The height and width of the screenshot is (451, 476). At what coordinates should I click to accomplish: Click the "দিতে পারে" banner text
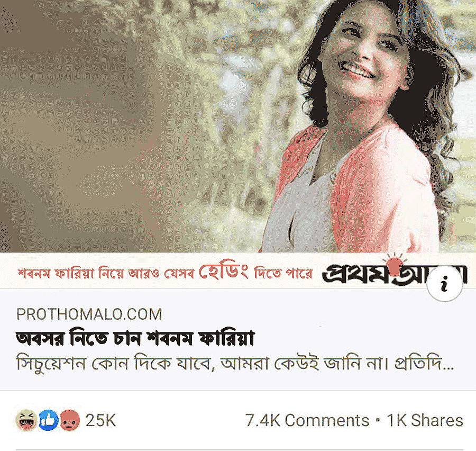(x=283, y=273)
